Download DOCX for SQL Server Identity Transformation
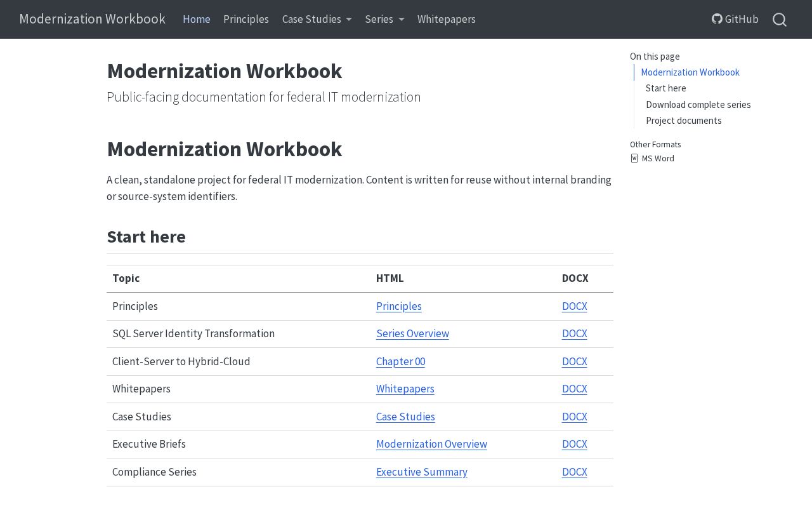 575,333
